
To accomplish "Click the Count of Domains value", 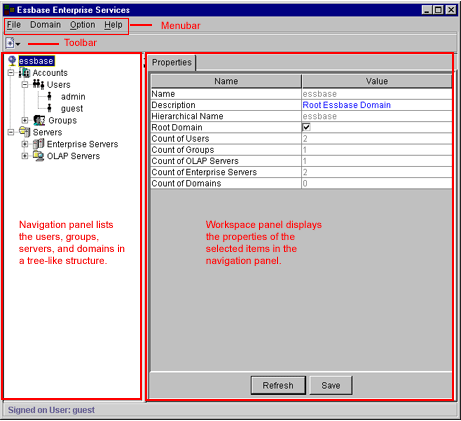I will click(377, 183).
